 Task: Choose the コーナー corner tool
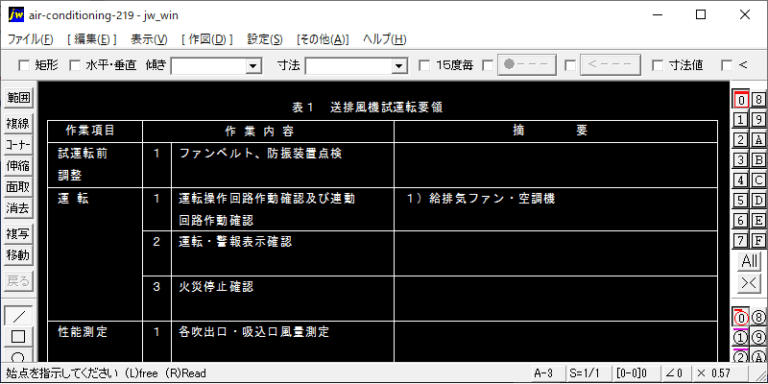click(18, 145)
